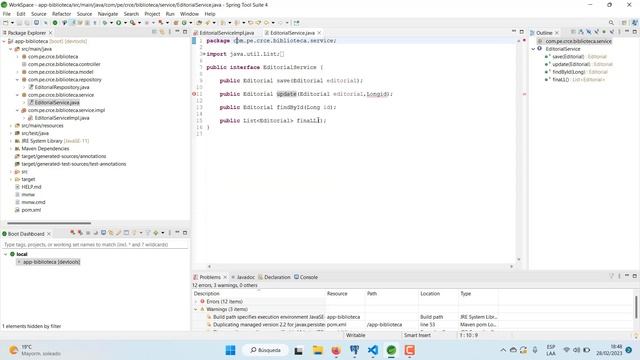Click the editor horizontal scrollbar
640x360 pixels.
360,267
